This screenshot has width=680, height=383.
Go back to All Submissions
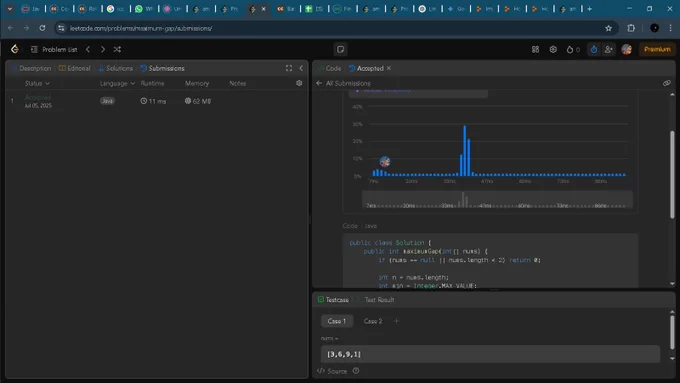click(x=344, y=83)
